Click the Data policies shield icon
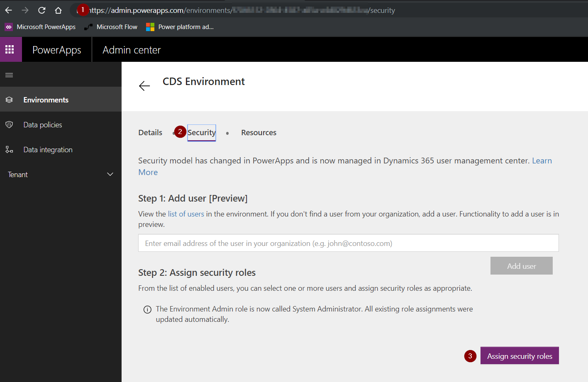Viewport: 588px width, 382px height. [9, 125]
